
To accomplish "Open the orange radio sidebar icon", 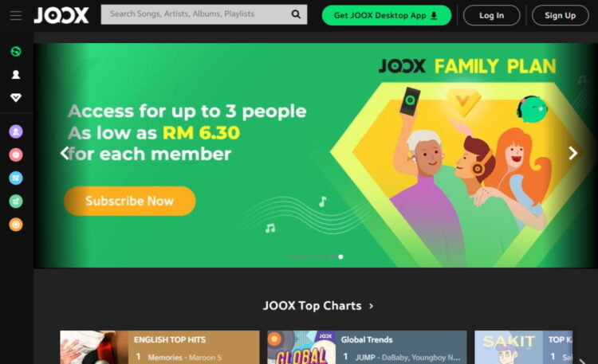I will (16, 225).
